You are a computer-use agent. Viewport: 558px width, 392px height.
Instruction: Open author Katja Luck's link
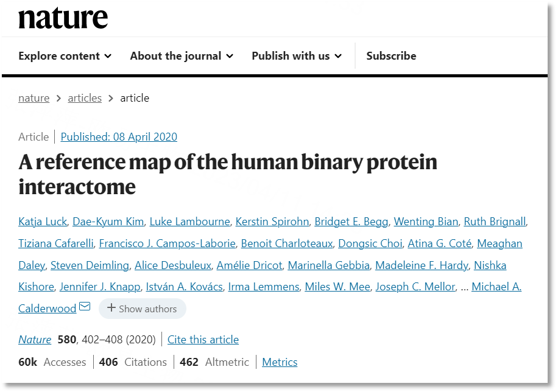pyautogui.click(x=43, y=222)
